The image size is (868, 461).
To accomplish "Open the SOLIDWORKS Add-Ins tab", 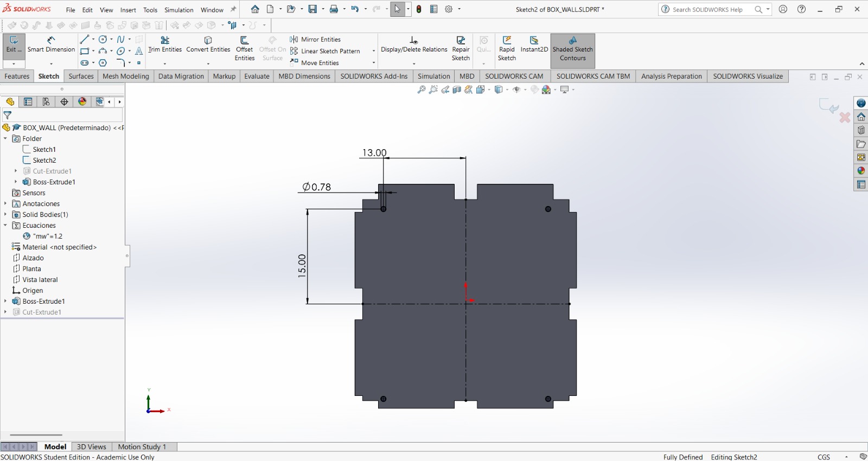I will point(374,76).
